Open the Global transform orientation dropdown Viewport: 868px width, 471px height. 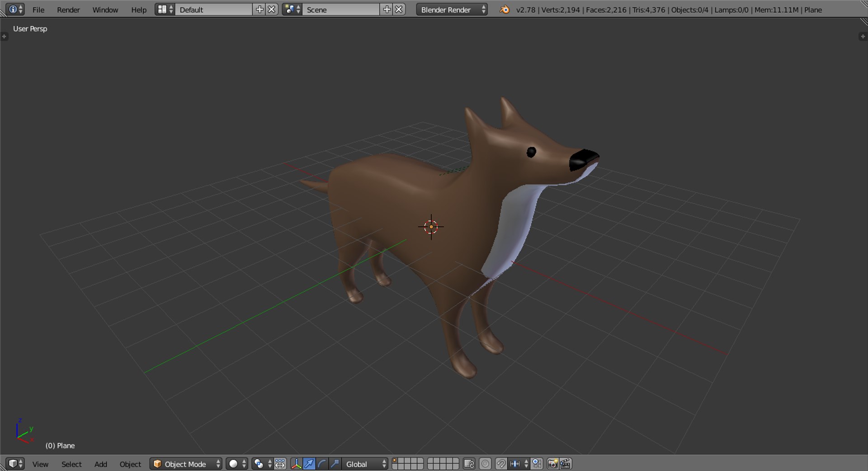click(x=365, y=464)
